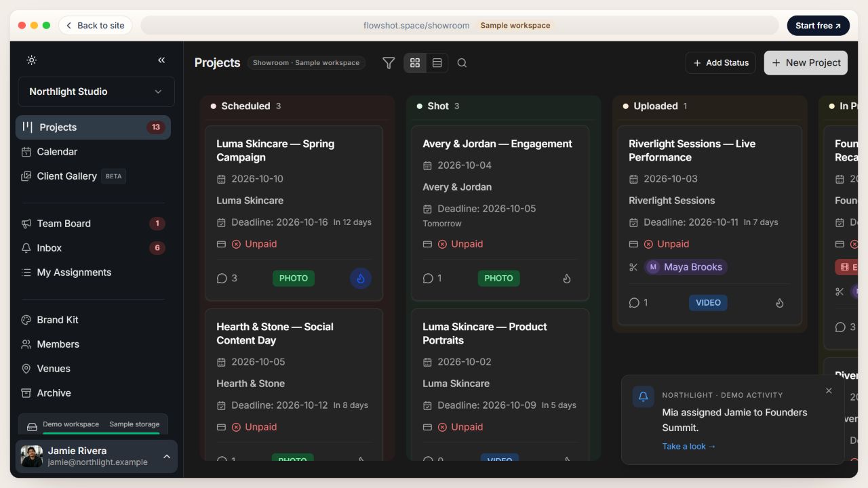This screenshot has width=868, height=488.
Task: Toggle the flame icon on Riverlight Sessions card
Action: [780, 303]
